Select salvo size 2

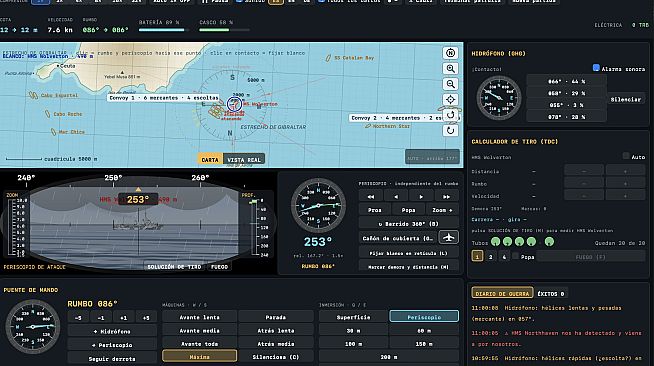pos(490,256)
